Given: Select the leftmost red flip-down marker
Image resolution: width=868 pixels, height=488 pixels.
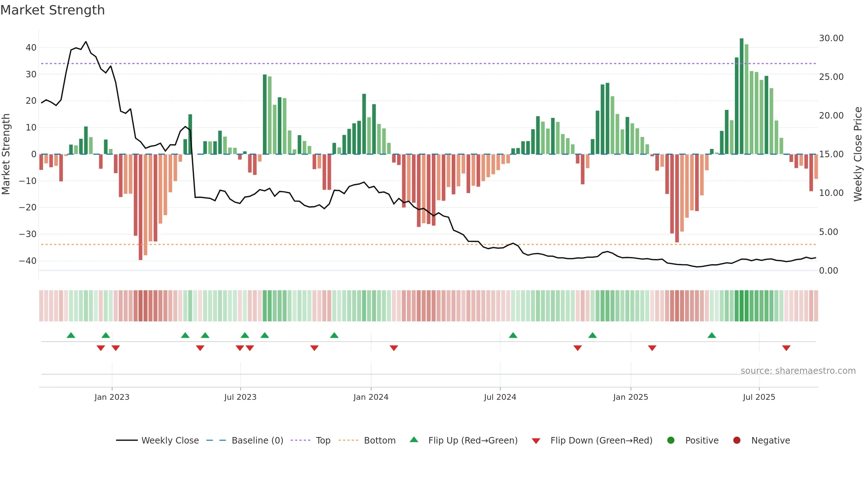Looking at the screenshot, I should (101, 348).
